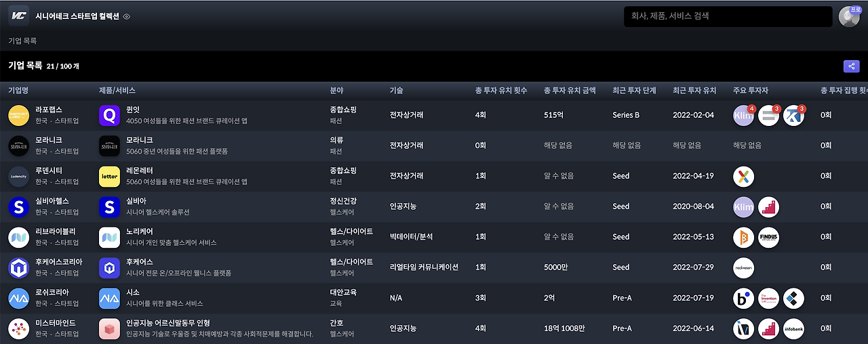Toggle the collection visibility eye icon

click(127, 16)
